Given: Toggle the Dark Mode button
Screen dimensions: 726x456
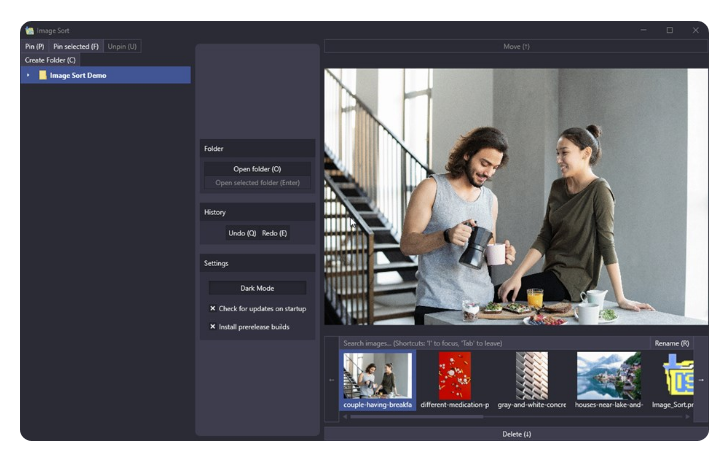Looking at the screenshot, I should 257,288.
